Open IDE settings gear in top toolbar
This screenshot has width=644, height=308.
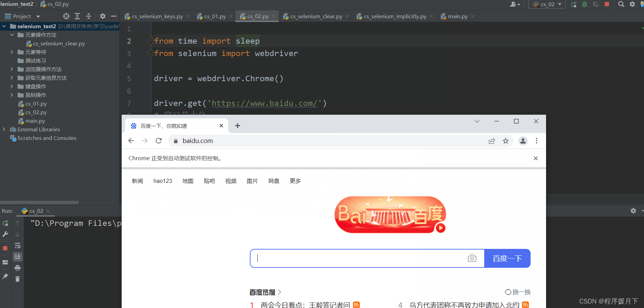click(632, 4)
